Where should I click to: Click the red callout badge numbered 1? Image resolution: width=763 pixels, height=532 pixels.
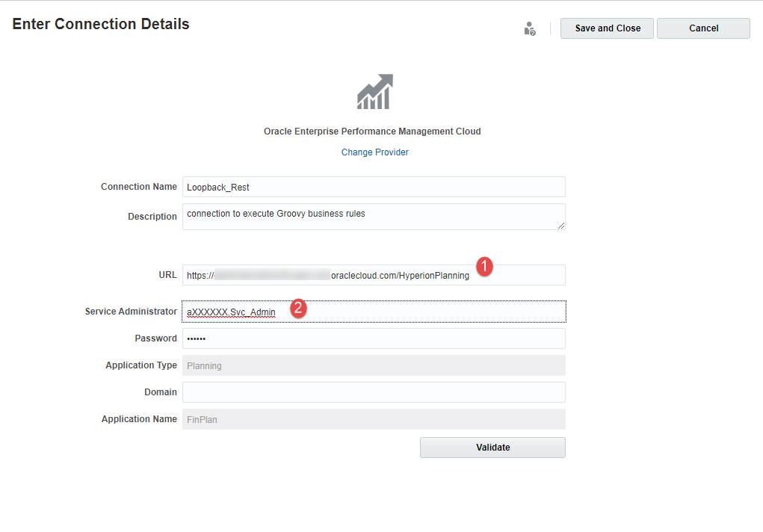click(484, 267)
